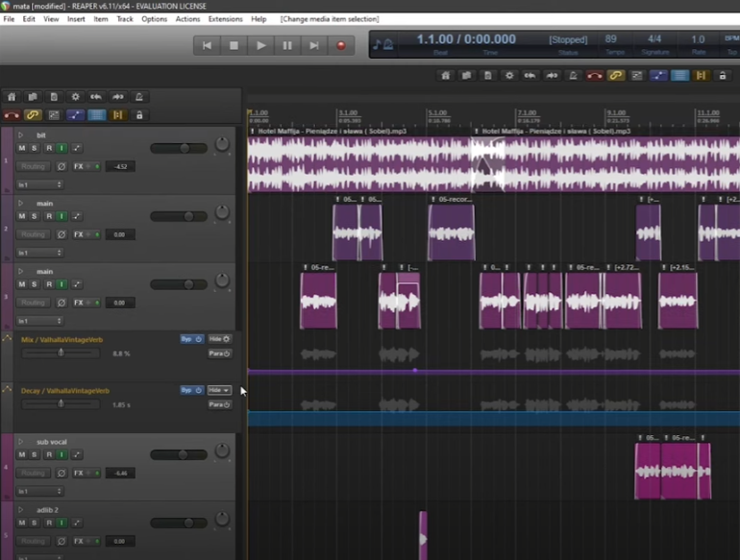Toggle the metronome icon in transport
This screenshot has width=740, height=560.
pyautogui.click(x=388, y=44)
